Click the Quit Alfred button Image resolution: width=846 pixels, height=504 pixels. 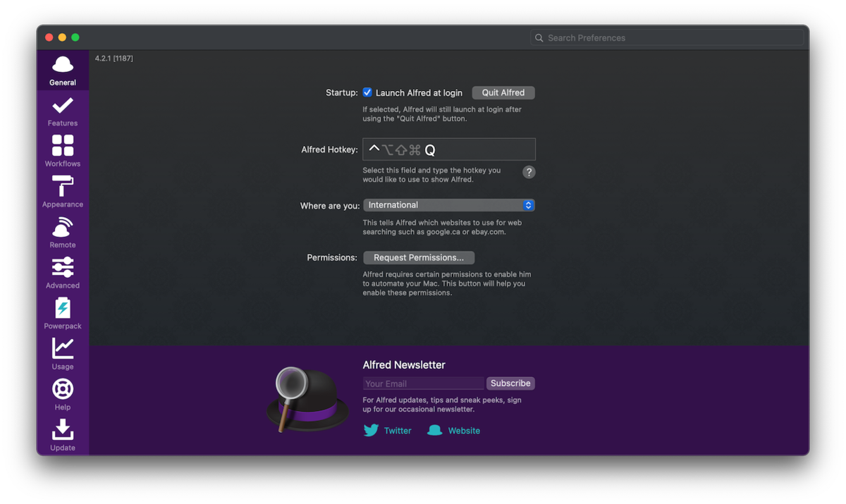click(x=503, y=92)
